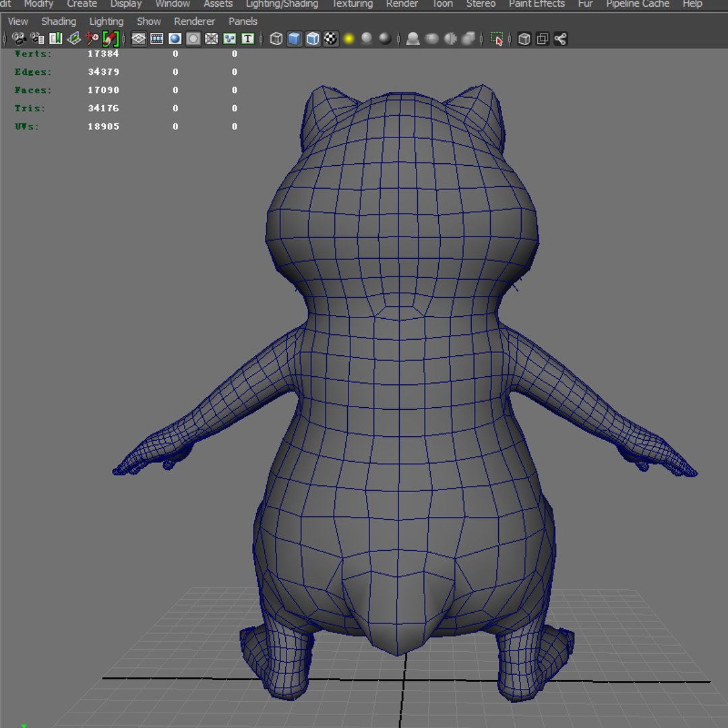Click the Edges count 34379
This screenshot has width=728, height=728.
click(x=104, y=72)
